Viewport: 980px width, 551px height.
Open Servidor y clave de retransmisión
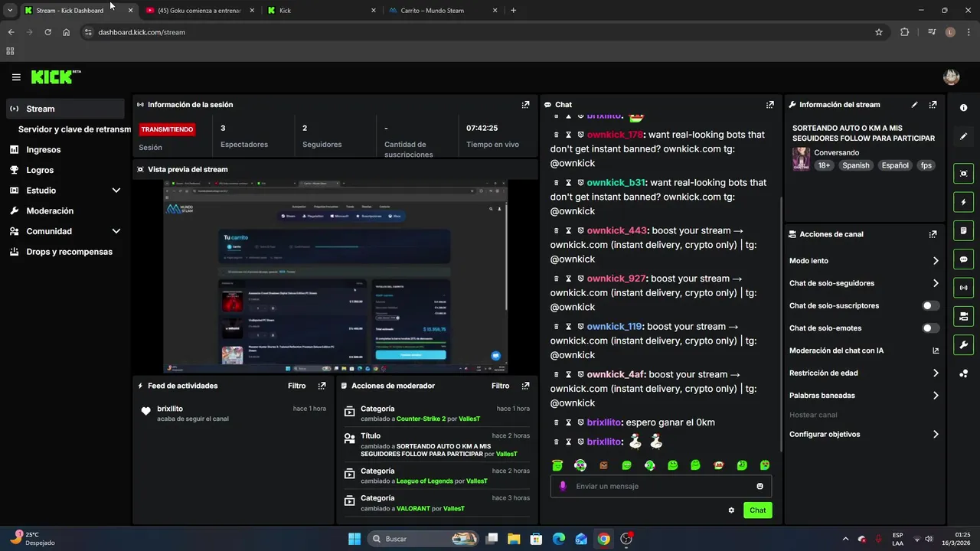(74, 129)
